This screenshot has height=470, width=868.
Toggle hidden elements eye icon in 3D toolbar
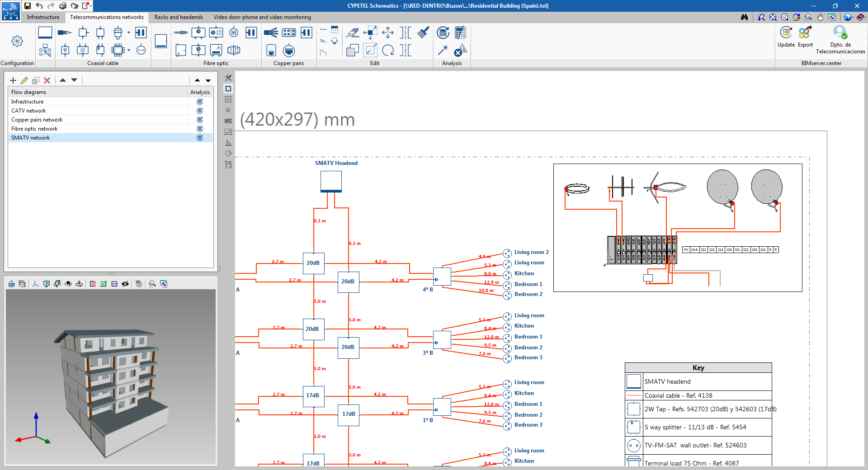pos(125,284)
